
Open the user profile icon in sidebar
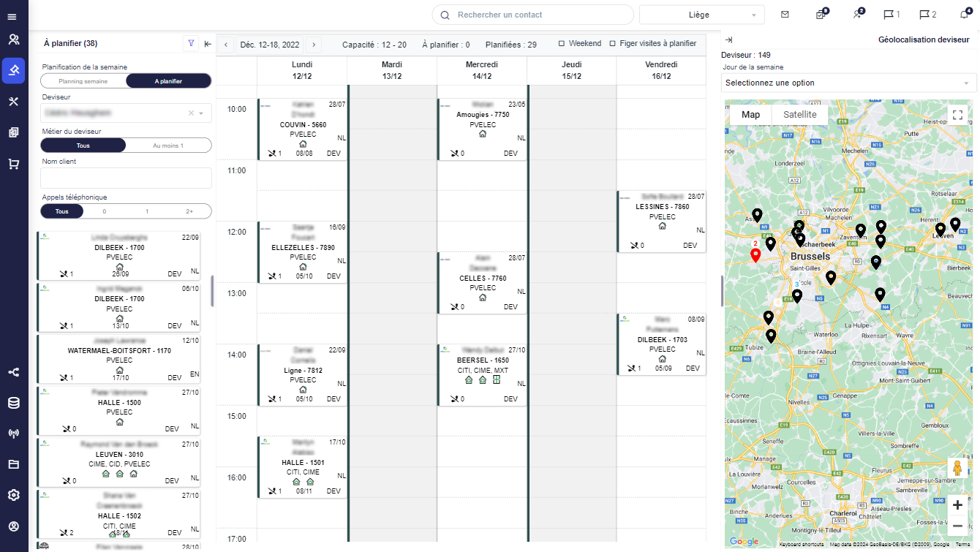pos(13,526)
